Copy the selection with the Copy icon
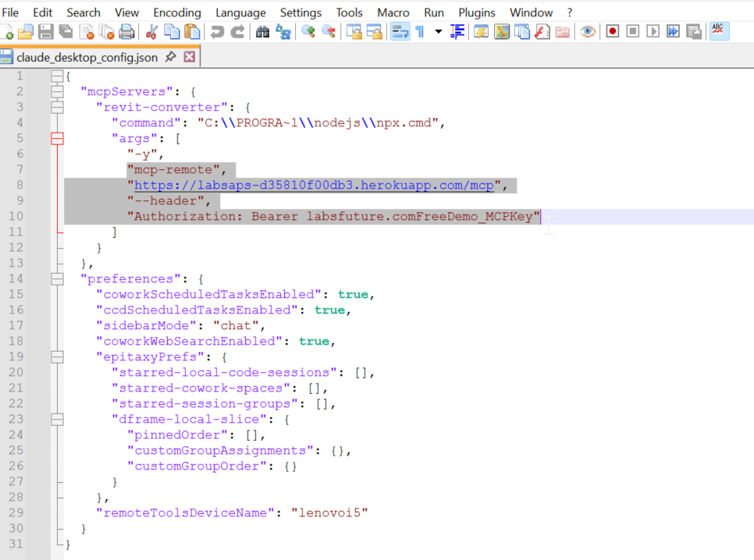 click(x=172, y=32)
